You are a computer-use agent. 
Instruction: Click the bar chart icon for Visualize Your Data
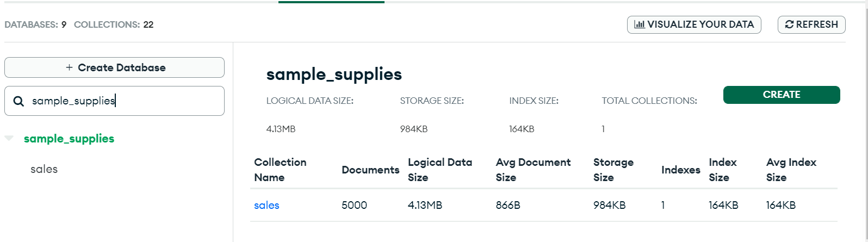tap(640, 24)
